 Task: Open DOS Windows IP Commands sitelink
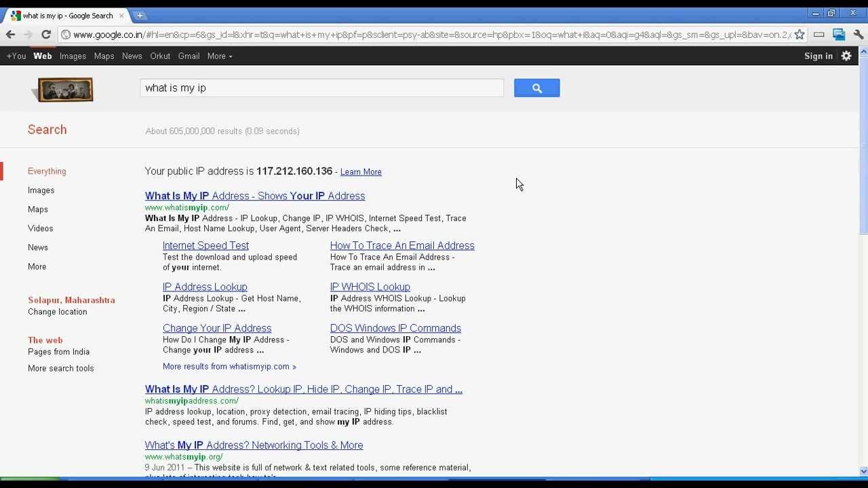tap(395, 328)
